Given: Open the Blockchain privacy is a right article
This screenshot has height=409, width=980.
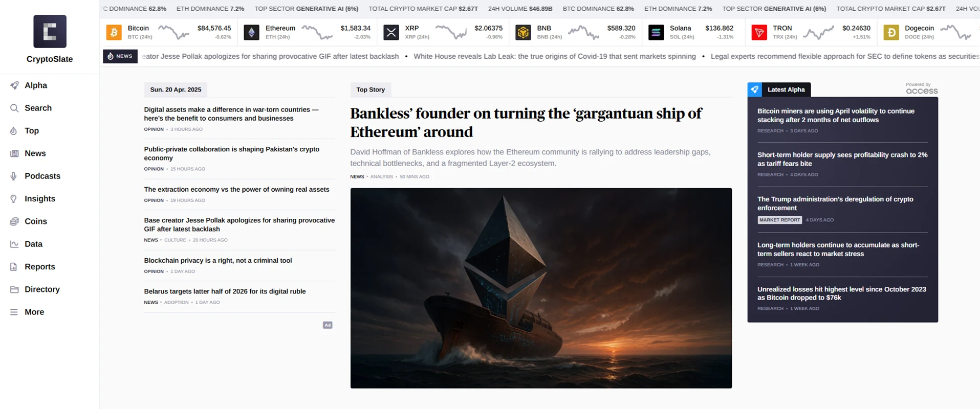Looking at the screenshot, I should [218, 260].
